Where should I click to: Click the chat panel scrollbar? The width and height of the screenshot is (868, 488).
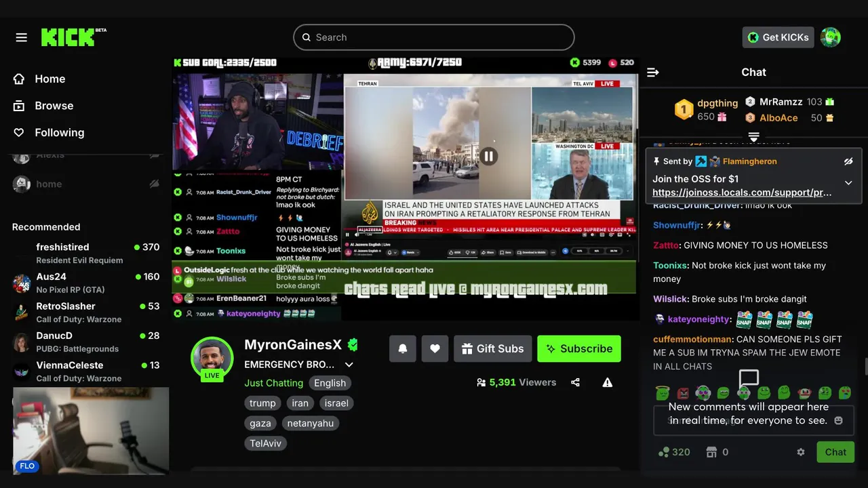pyautogui.click(x=865, y=366)
